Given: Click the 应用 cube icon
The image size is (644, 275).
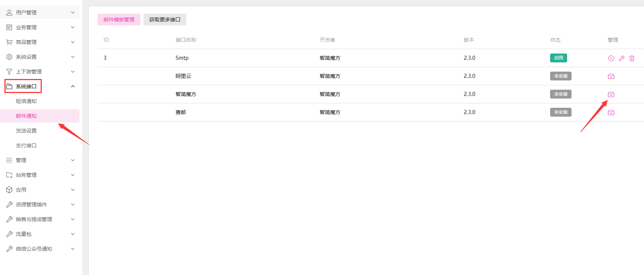Looking at the screenshot, I should tap(9, 190).
